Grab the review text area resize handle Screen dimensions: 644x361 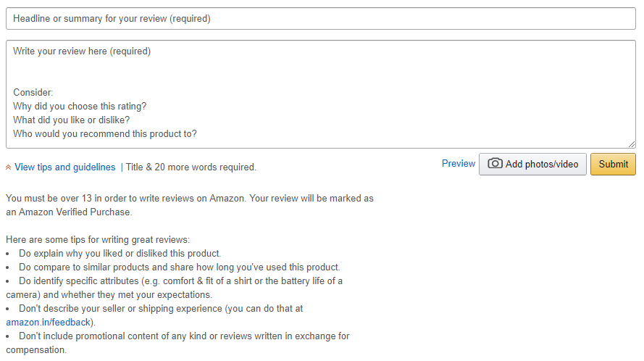tap(632, 144)
